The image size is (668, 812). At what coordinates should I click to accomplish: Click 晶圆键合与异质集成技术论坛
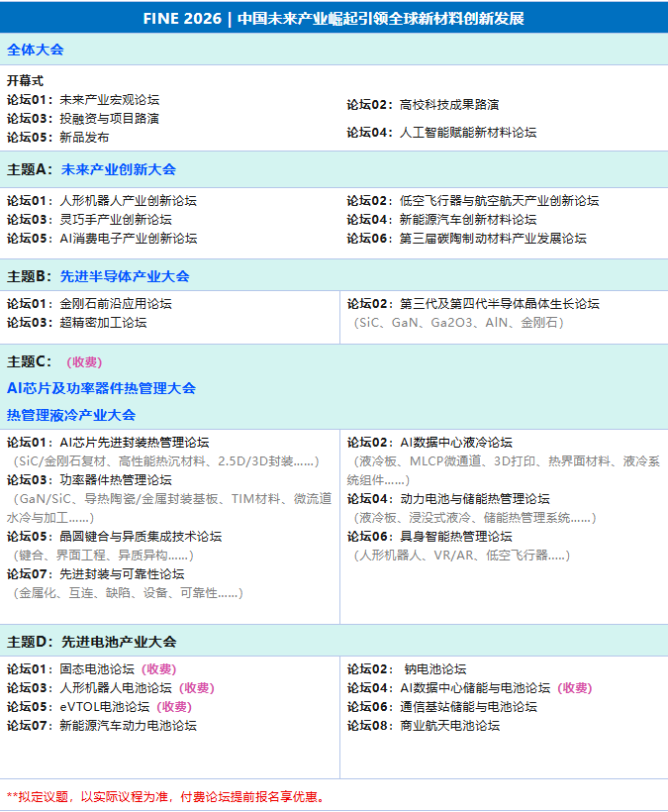point(141,537)
